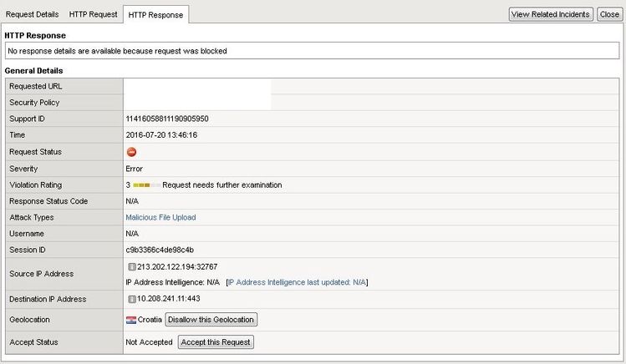Click the icon beside the source IP address
Screen dimensions: 626x364
(x=131, y=266)
